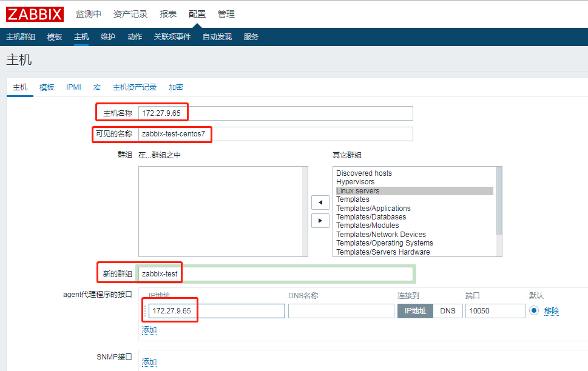Select Discovered hosts in the group list
Screen dimensions: 588x371
click(363, 173)
